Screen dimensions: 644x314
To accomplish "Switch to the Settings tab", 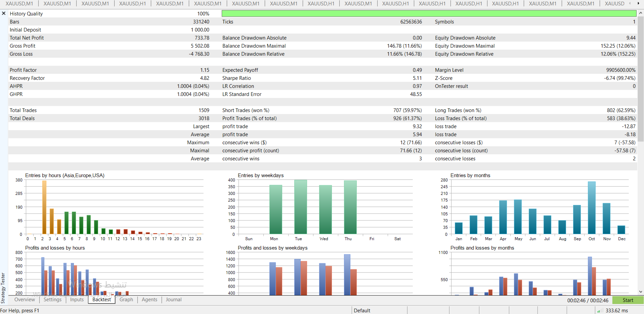I will click(x=52, y=300).
